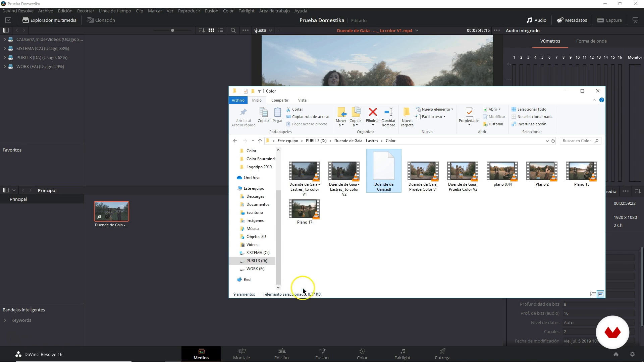Open Compartir tab in Explorer ribbon
The image size is (644, 362).
click(x=280, y=100)
